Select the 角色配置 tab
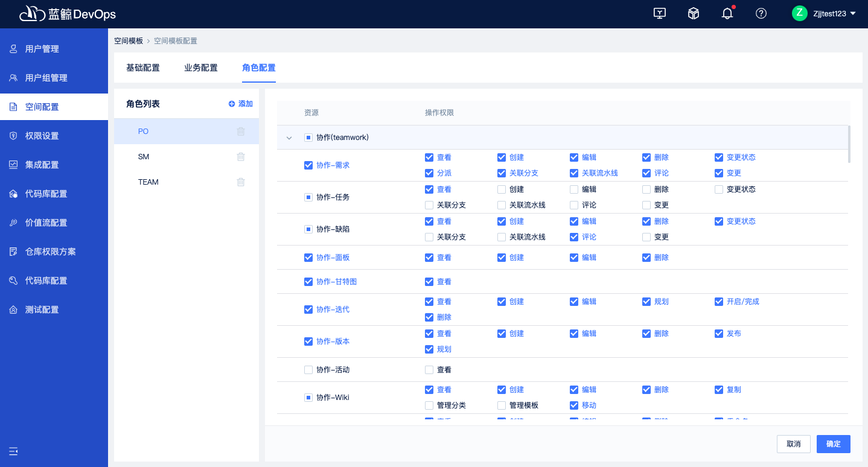This screenshot has width=868, height=467. tap(259, 68)
